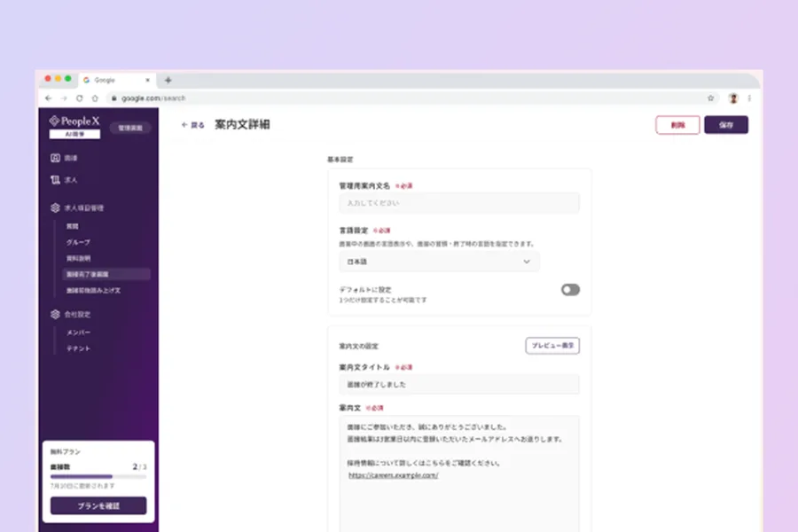Screen dimensions: 798x532
Task: Click the 管理用案内文名 input field
Action: (x=459, y=203)
